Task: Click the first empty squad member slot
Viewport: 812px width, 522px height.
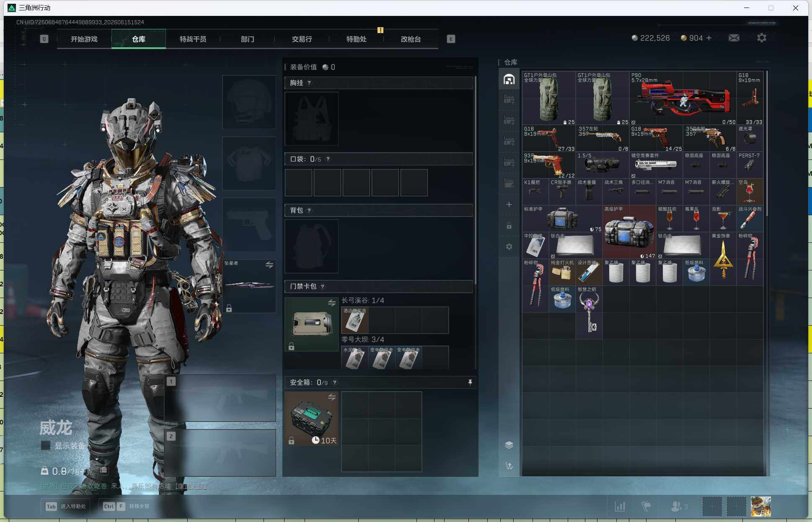Action: [x=712, y=507]
